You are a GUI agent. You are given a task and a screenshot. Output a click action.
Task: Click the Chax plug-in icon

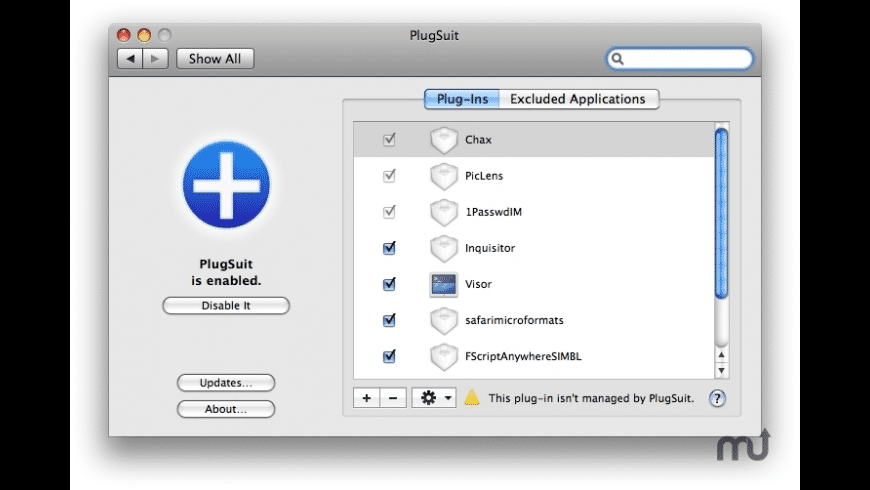point(444,140)
